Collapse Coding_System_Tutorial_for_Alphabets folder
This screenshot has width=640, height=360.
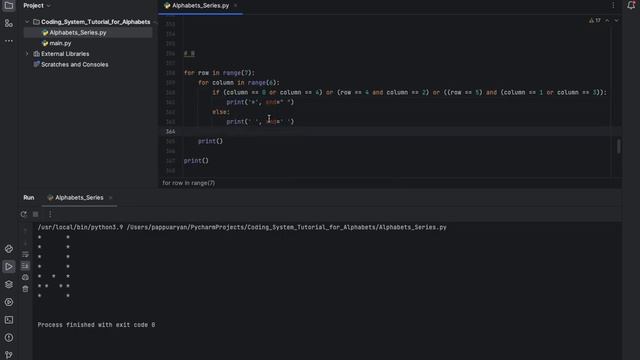point(27,22)
